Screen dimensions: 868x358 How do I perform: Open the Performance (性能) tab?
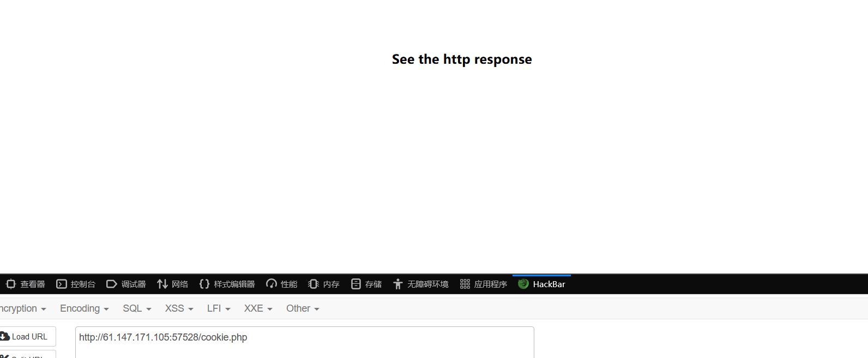[x=281, y=284]
